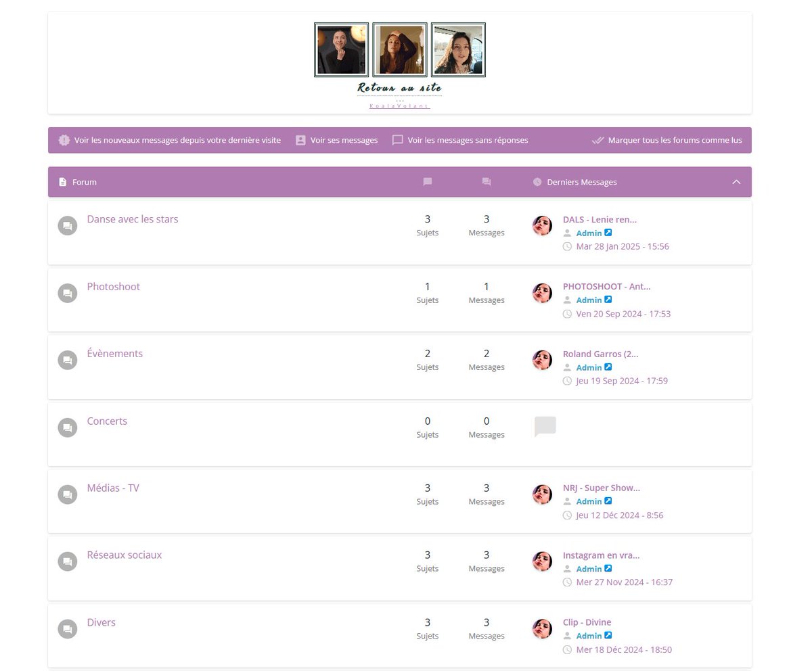This screenshot has height=671, width=812.
Task: Click the forum icon beside Concerts
Action: pyautogui.click(x=67, y=427)
